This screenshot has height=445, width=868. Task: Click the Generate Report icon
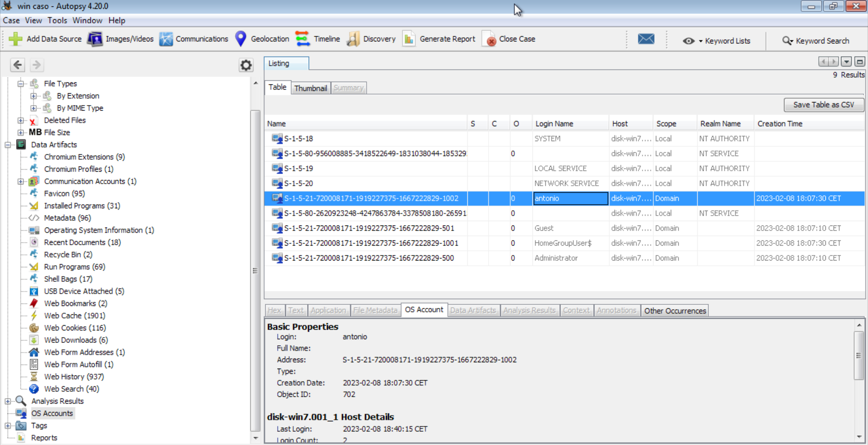click(x=409, y=39)
